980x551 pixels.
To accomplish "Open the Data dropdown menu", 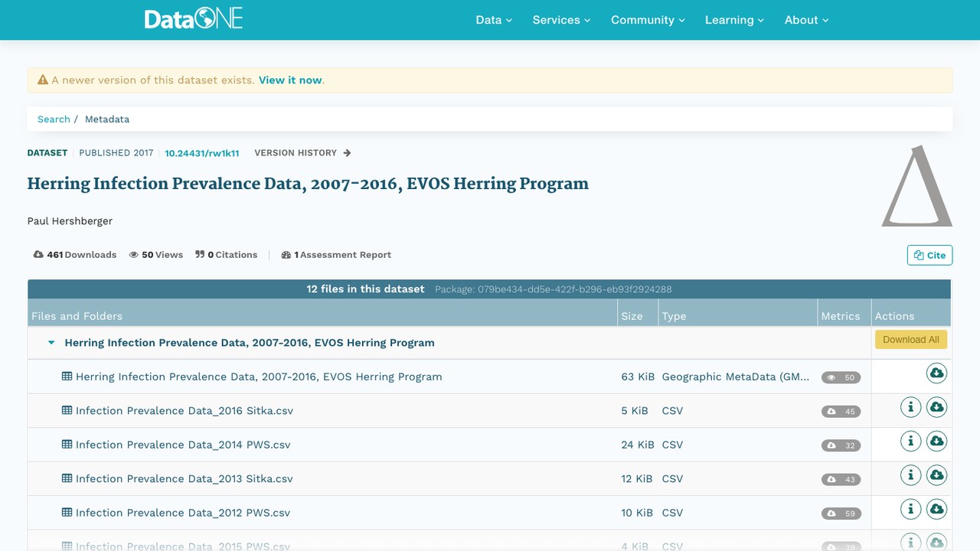I will (494, 20).
